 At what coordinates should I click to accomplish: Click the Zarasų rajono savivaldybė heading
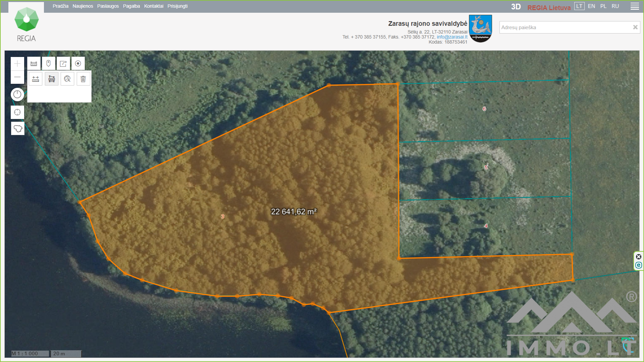(428, 23)
